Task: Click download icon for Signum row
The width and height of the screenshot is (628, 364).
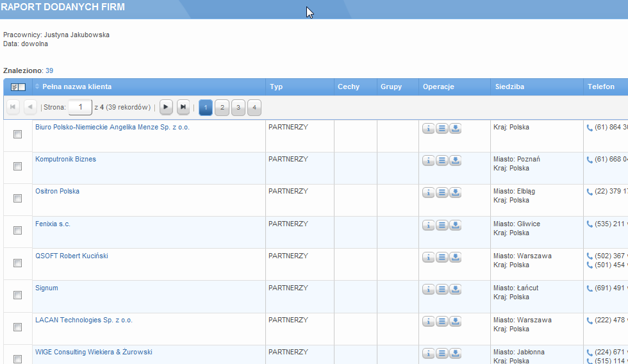Action: pos(456,290)
